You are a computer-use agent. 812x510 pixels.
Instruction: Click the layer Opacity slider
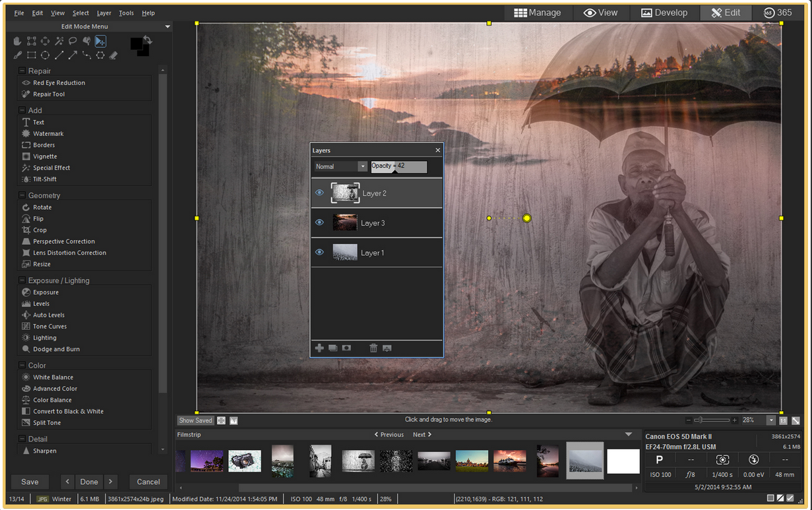tap(398, 167)
